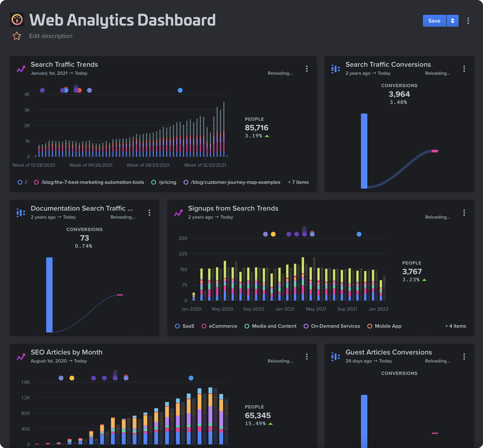This screenshot has height=448, width=483.
Task: Click blue annotation marker in Signups chart
Action: point(359,234)
